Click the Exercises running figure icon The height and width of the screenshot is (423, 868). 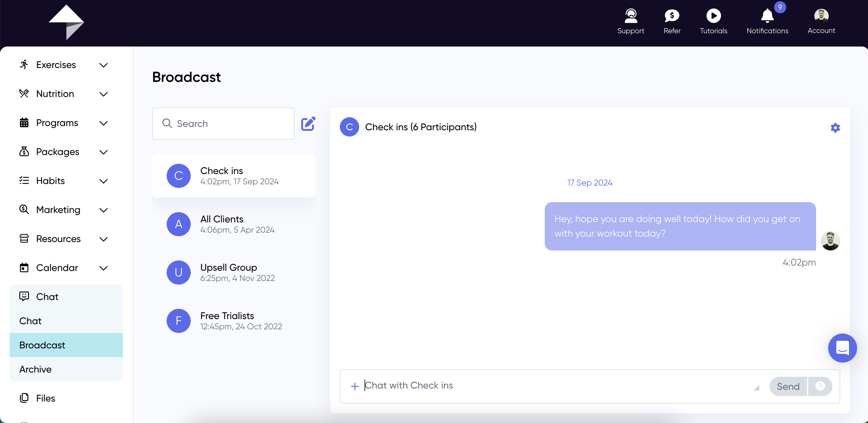click(24, 64)
